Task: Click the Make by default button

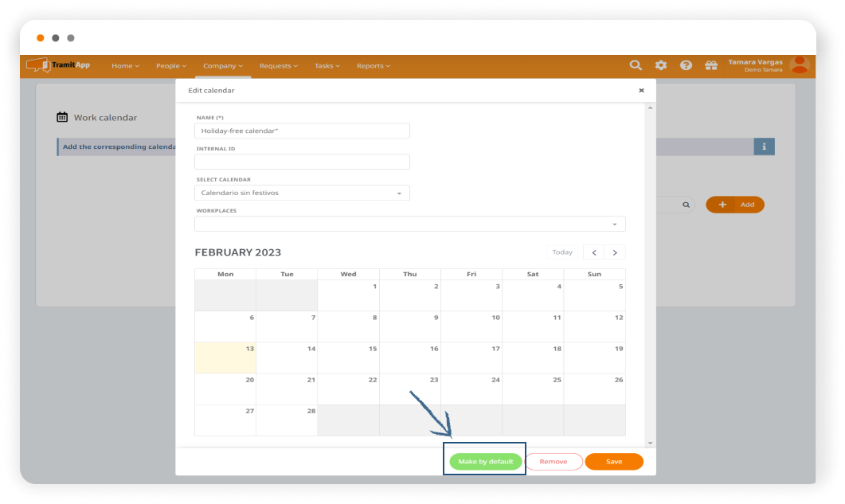Action: point(486,462)
